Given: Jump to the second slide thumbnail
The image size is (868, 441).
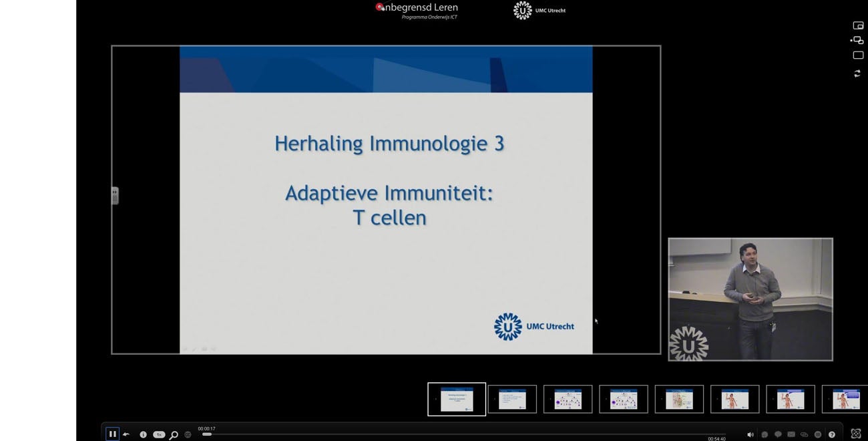Looking at the screenshot, I should click(x=512, y=399).
